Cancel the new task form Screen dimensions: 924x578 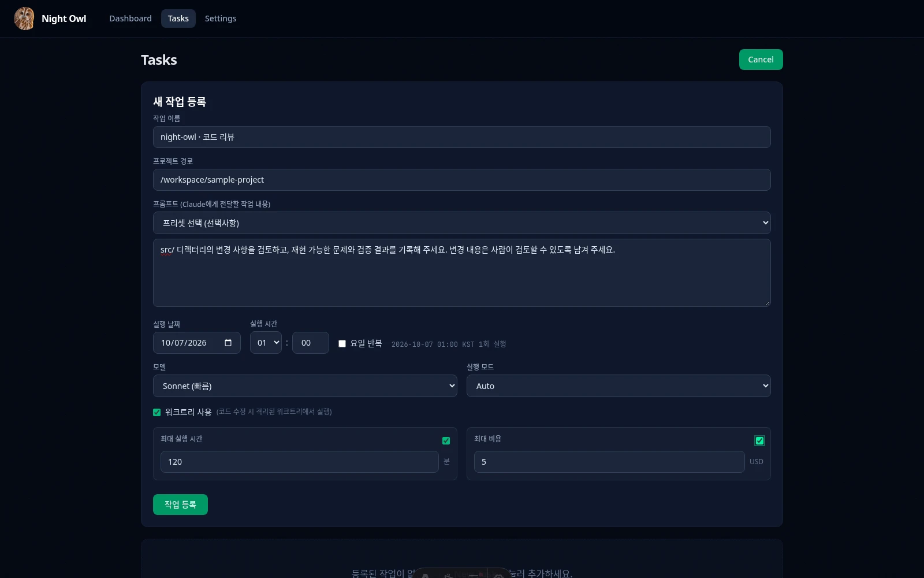tap(761, 60)
